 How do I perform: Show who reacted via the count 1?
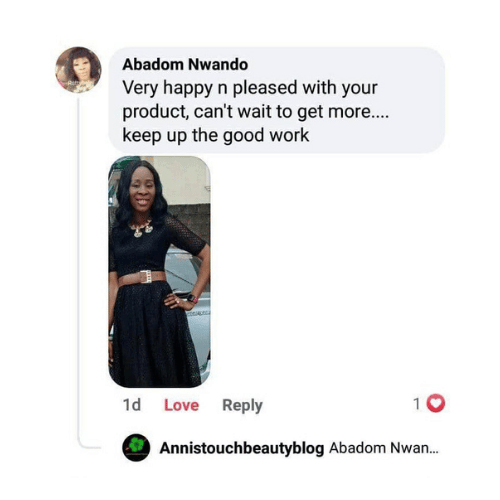click(417, 404)
